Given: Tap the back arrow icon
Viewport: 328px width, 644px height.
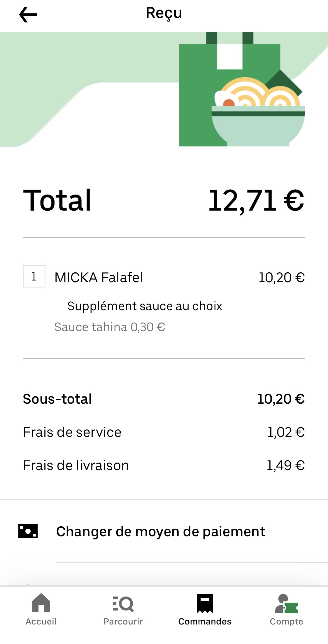Looking at the screenshot, I should click(28, 15).
